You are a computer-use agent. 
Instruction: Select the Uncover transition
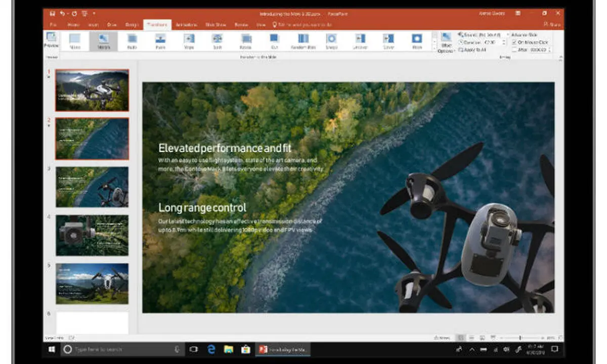tap(360, 41)
